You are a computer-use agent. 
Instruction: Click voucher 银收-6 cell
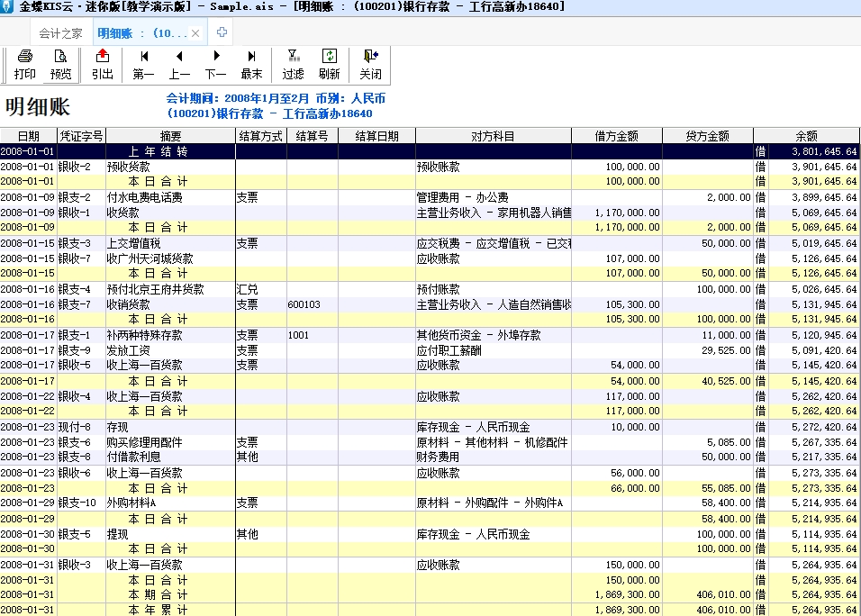[81, 473]
